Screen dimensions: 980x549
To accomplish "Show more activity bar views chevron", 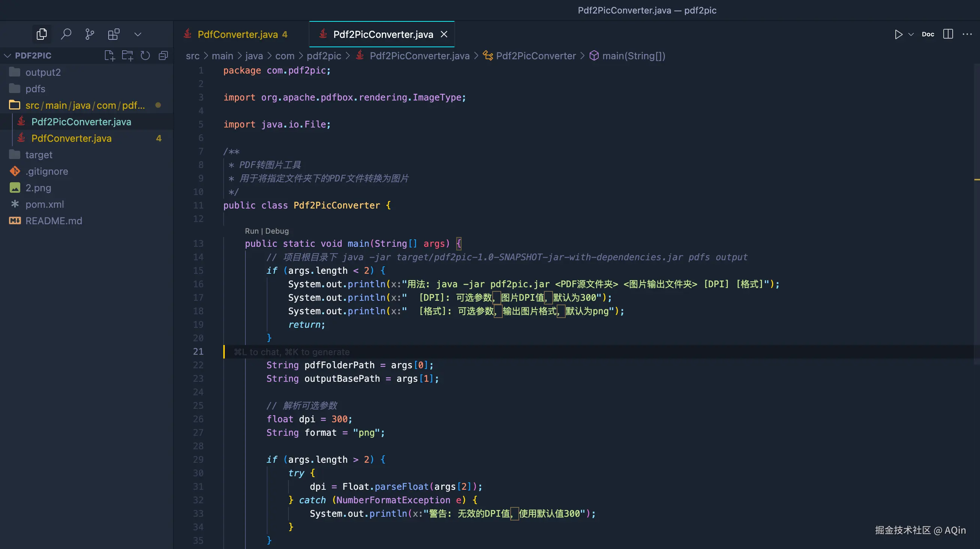I will (x=138, y=34).
